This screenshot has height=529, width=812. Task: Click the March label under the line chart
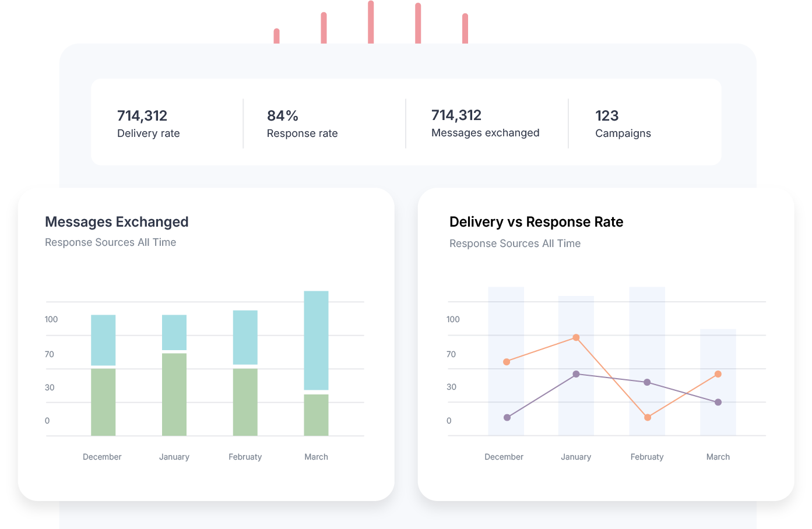(718, 457)
